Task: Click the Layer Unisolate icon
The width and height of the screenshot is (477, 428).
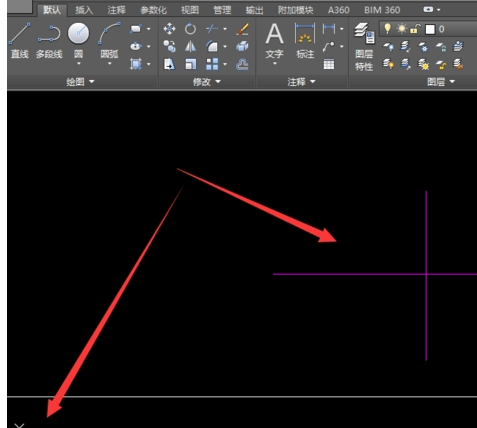Action: [x=405, y=64]
